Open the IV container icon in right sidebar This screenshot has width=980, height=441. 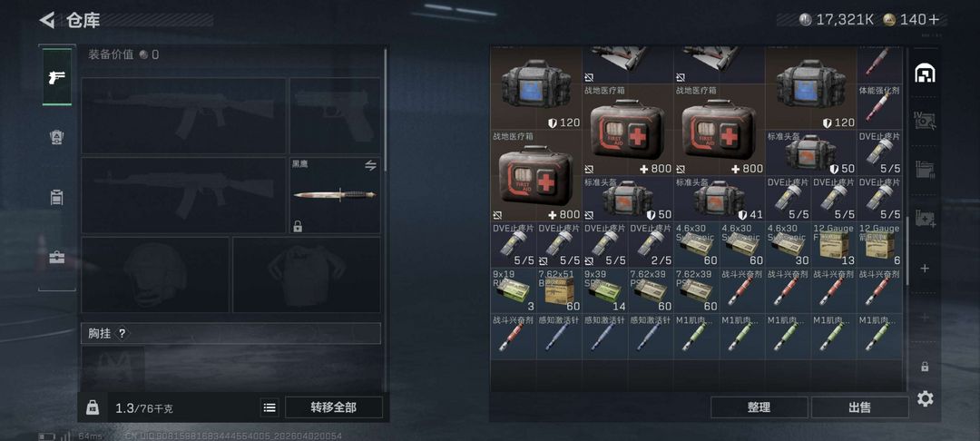[x=925, y=120]
